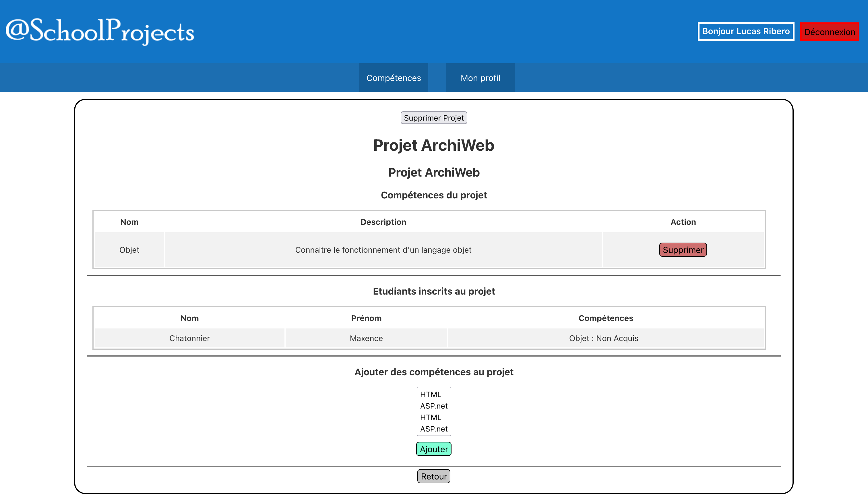Remove the Objet competence with Supprimer
Viewport: 868px width, 499px height.
(683, 250)
